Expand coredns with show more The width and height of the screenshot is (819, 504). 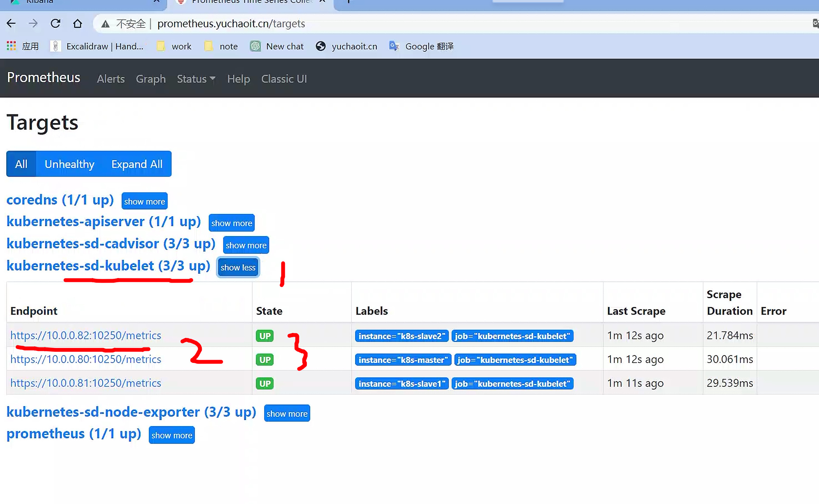(x=144, y=201)
